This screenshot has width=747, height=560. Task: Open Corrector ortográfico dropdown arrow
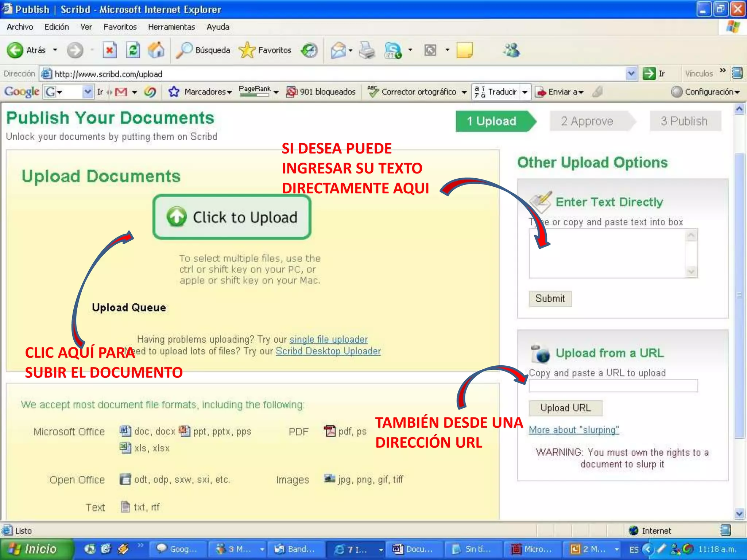[x=464, y=92]
